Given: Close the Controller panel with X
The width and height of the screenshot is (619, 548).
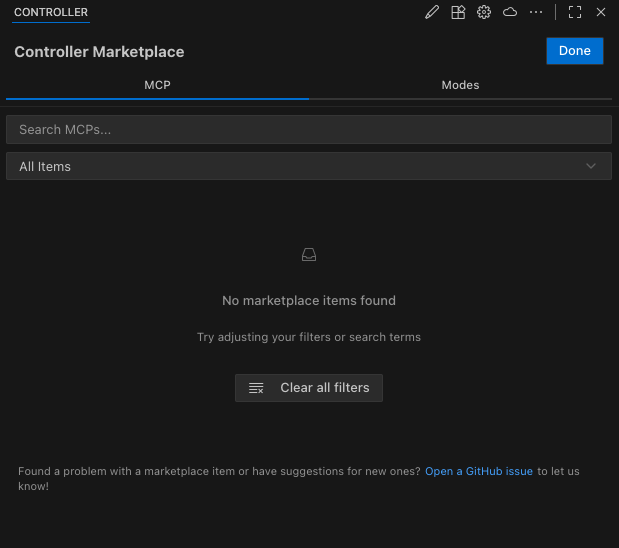Looking at the screenshot, I should (x=601, y=12).
